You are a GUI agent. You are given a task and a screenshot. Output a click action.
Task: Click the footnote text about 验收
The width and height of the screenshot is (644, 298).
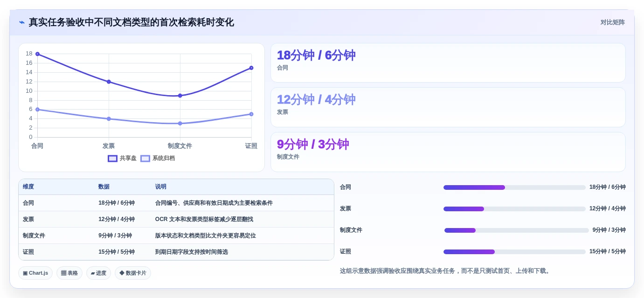click(x=446, y=271)
